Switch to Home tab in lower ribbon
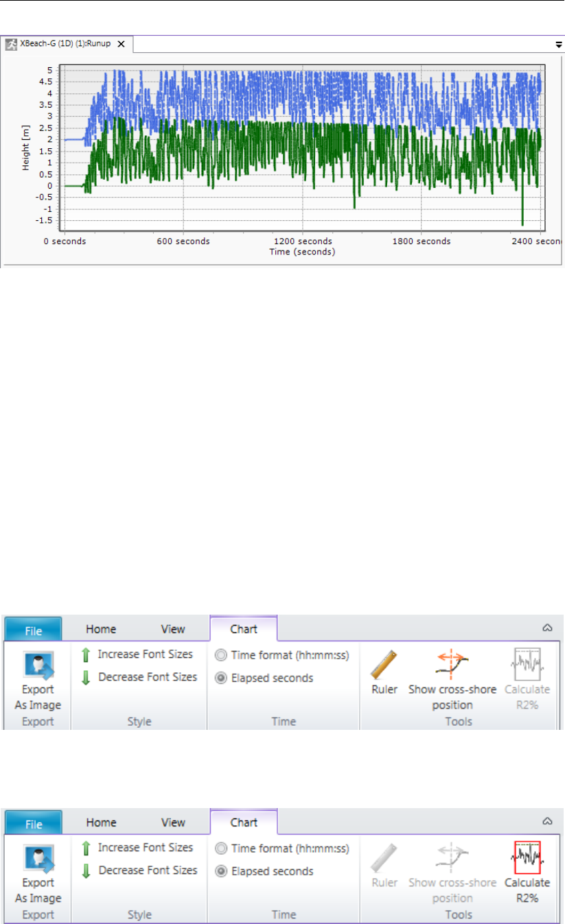 click(101, 822)
